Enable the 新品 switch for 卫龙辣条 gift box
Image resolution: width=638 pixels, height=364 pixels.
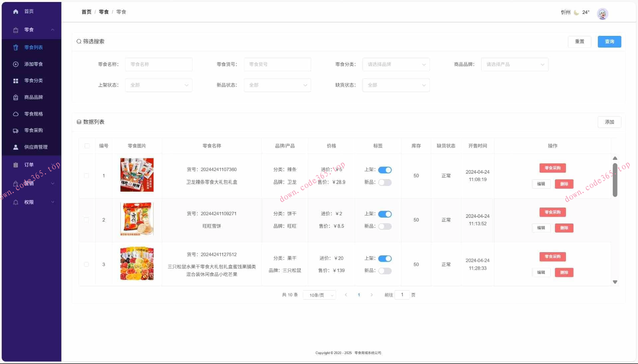385,182
